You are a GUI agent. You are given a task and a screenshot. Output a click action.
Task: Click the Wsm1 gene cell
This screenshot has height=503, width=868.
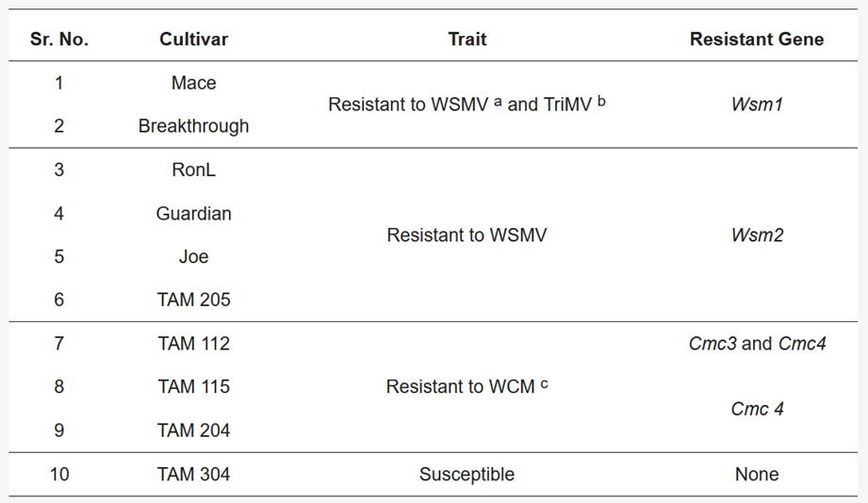pyautogui.click(x=757, y=105)
